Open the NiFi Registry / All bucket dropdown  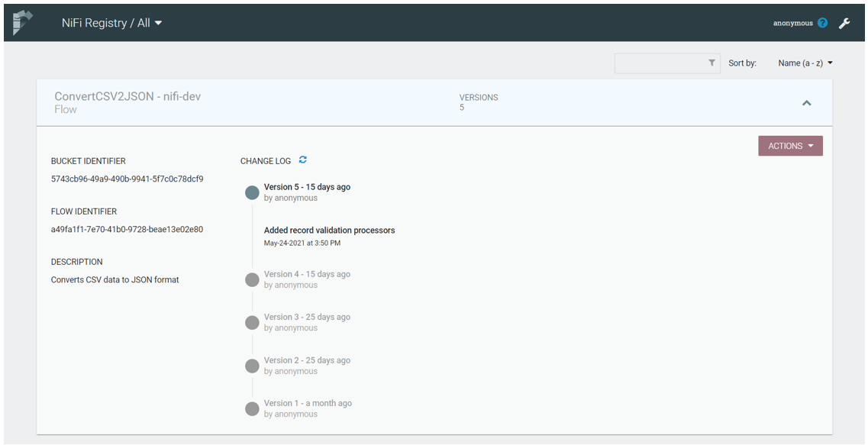point(111,23)
